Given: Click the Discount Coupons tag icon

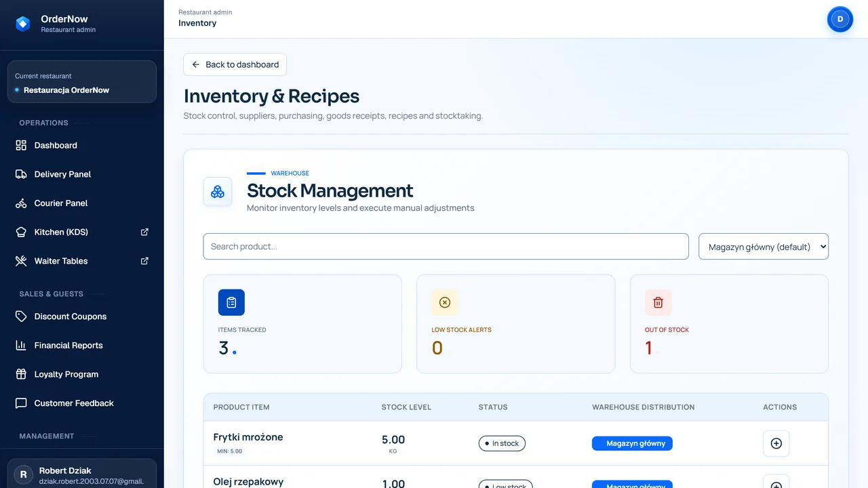Looking at the screenshot, I should pos(21,317).
